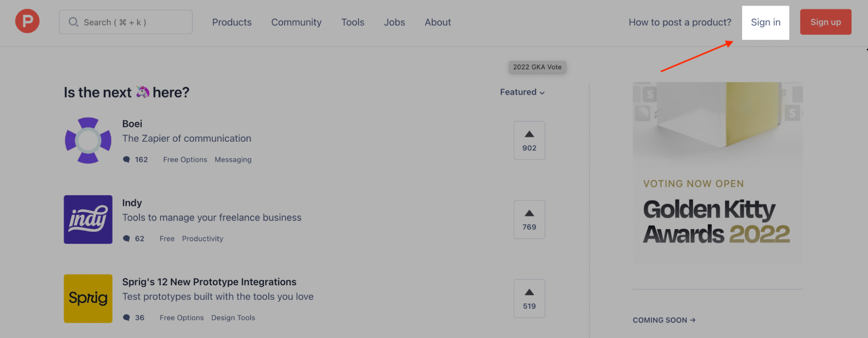Open the Golden Kitty Awards 2022 banner
868x338 pixels.
click(x=717, y=174)
